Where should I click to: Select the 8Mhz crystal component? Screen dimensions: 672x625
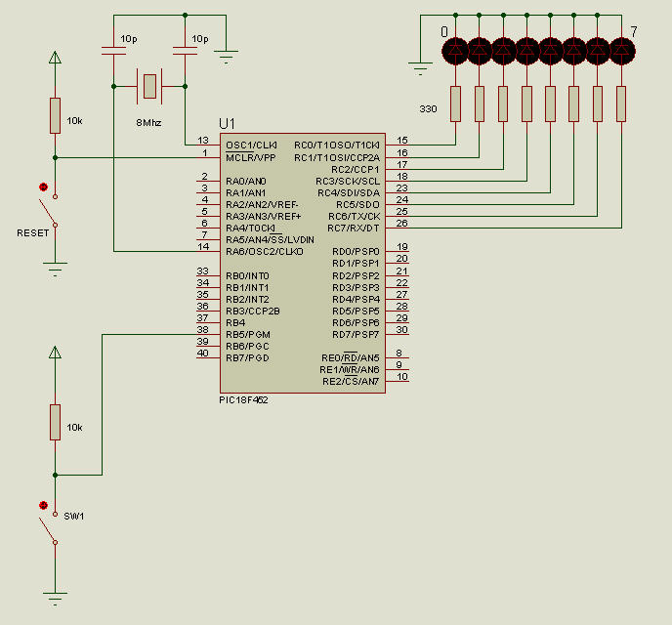coord(149,86)
